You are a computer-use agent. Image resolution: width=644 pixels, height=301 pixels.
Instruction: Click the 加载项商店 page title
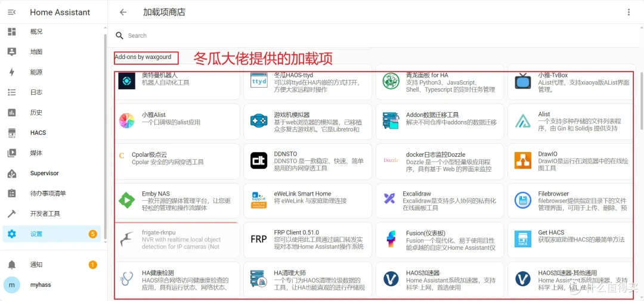pyautogui.click(x=165, y=13)
